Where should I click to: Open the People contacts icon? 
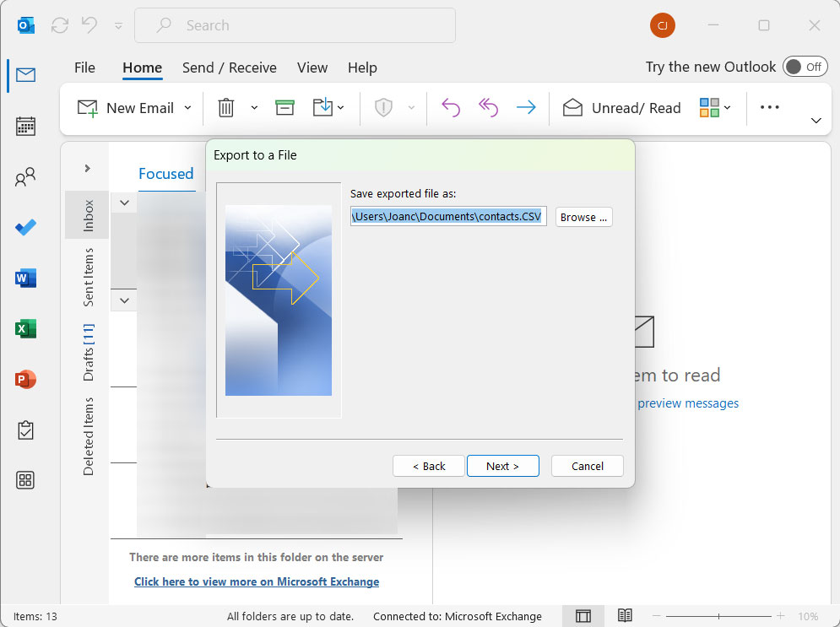tap(25, 177)
